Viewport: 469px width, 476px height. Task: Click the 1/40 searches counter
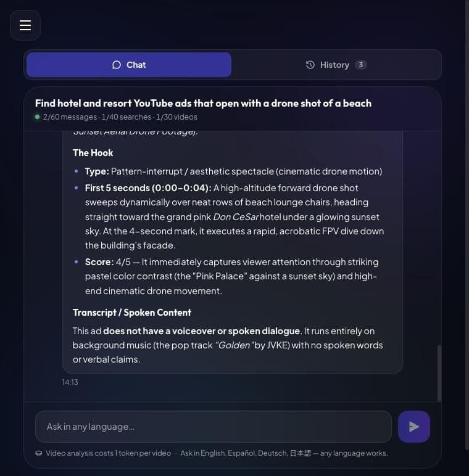[127, 117]
